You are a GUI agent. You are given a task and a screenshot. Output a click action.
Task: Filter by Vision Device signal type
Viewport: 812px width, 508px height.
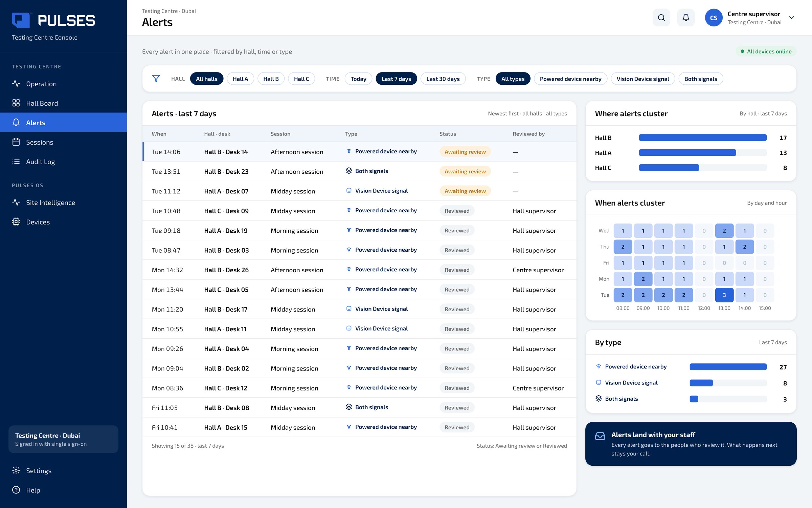(643, 79)
